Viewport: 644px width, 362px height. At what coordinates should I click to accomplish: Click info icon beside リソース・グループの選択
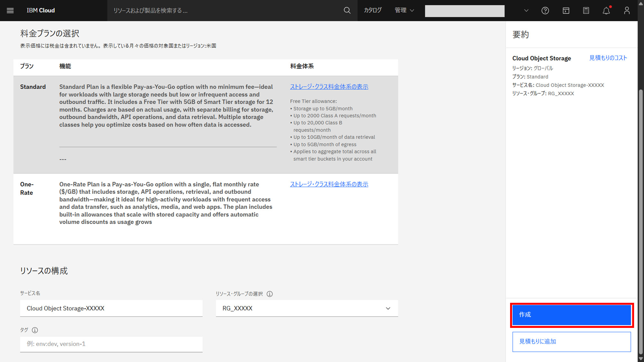coord(270,294)
